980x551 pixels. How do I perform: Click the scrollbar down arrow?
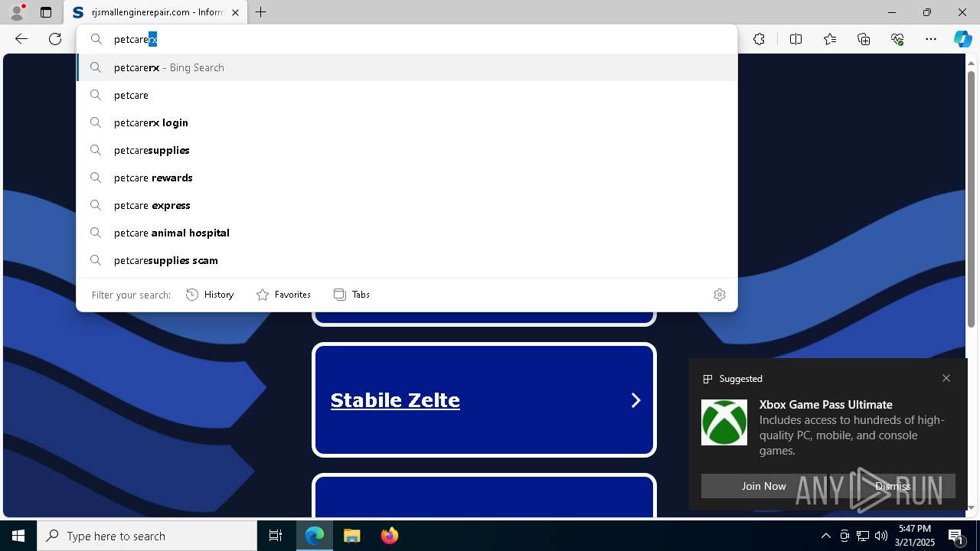pyautogui.click(x=971, y=507)
